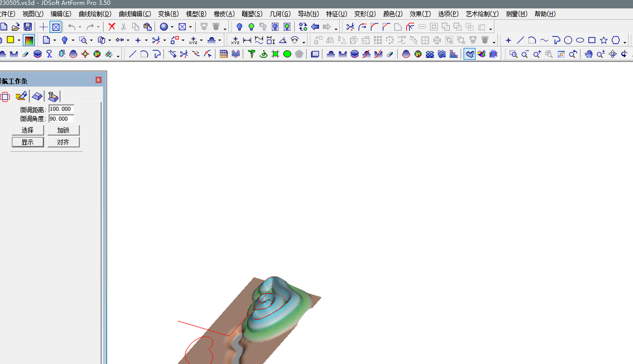
Task: Click the paste clipboard icon
Action: pyautogui.click(x=148, y=27)
